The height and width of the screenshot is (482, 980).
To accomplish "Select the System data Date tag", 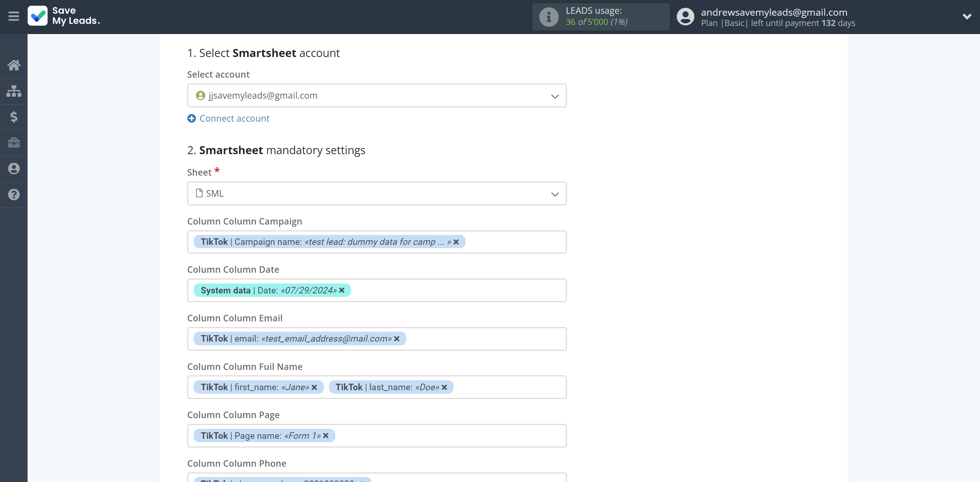I will (272, 290).
